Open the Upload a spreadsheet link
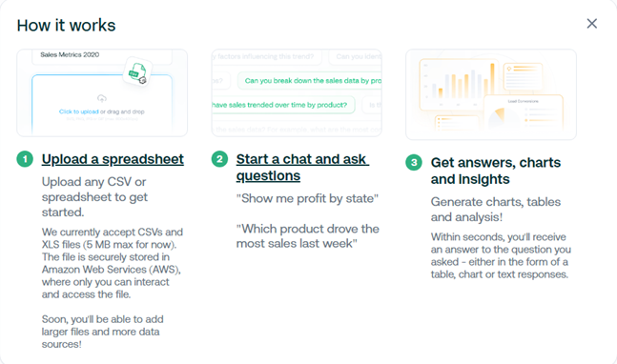 click(113, 159)
